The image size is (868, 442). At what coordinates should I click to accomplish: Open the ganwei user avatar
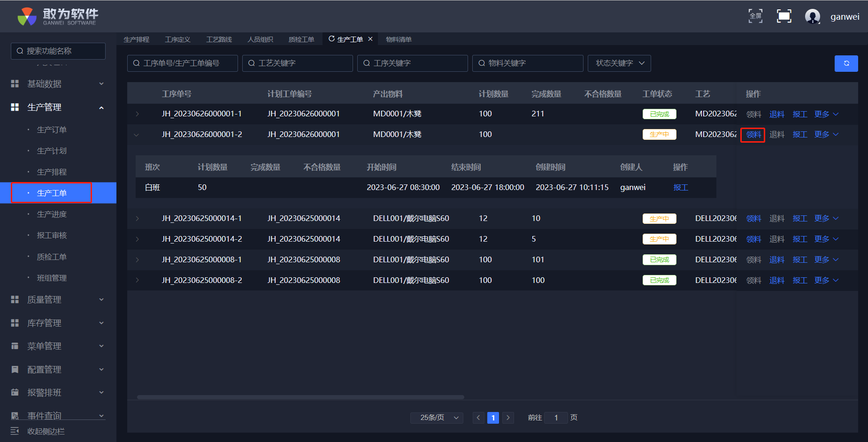pos(812,16)
